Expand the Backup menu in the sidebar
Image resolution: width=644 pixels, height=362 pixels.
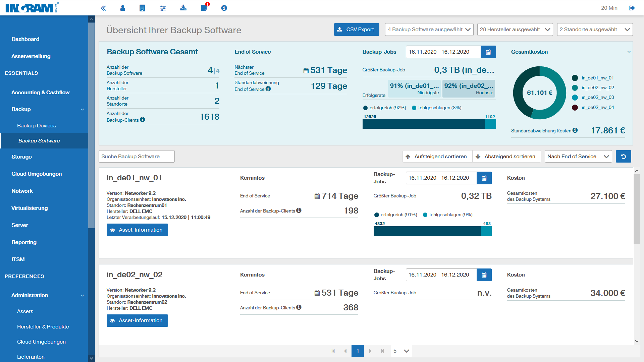coord(83,109)
